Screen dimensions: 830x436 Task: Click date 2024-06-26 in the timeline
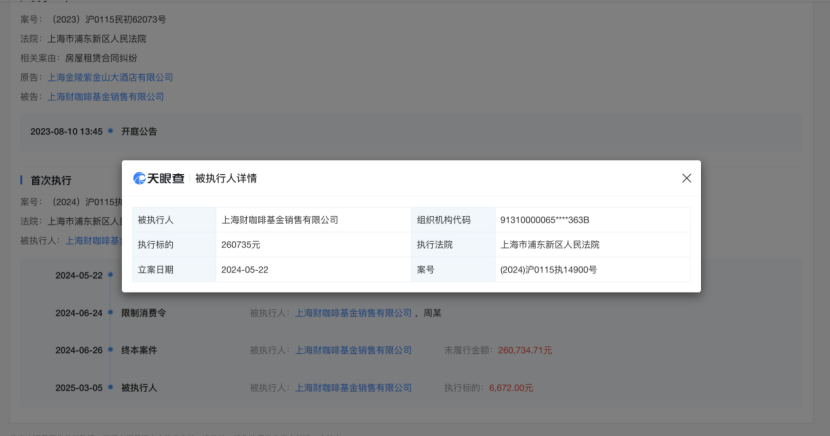pyautogui.click(x=79, y=350)
